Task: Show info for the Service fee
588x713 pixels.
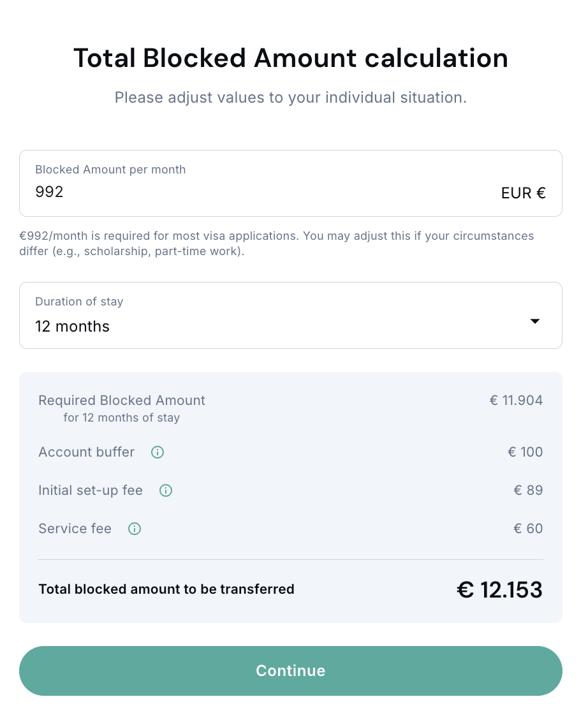Action: 135,529
